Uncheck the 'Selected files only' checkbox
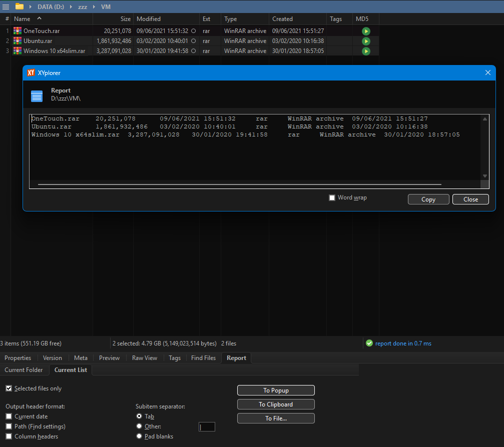This screenshot has width=504, height=447. [x=9, y=388]
